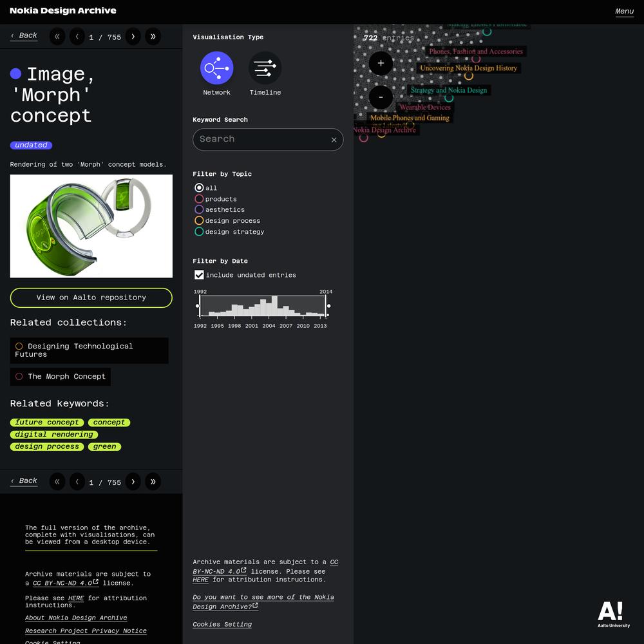The image size is (644, 644).
Task: Filter by the 'design process' topic
Action: coord(199,220)
